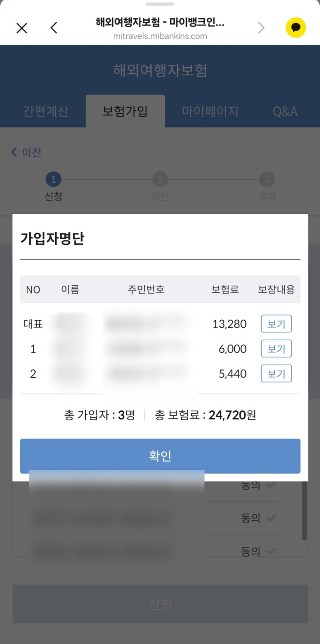Switch to the 간편계산 tab

point(46,111)
